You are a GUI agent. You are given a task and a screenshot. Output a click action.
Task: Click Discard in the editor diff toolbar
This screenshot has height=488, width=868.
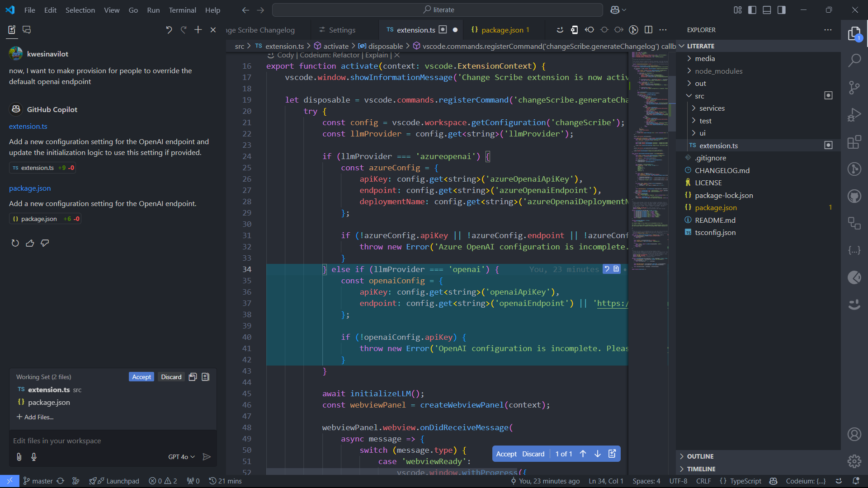(533, 454)
